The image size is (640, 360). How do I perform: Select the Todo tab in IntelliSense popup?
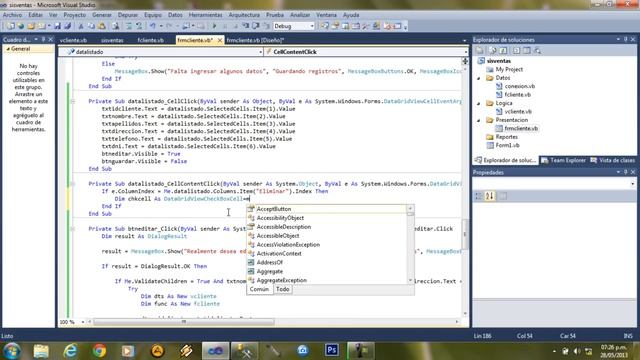(282, 289)
